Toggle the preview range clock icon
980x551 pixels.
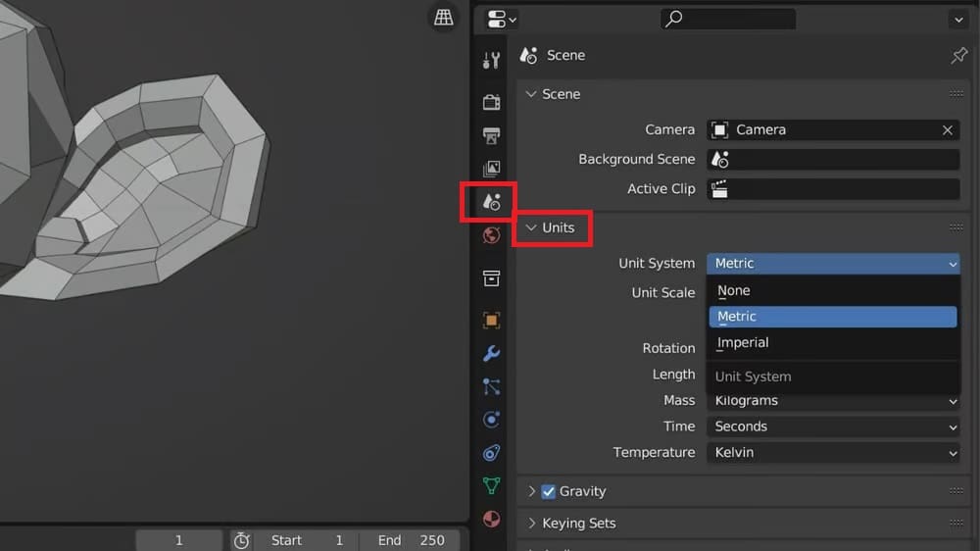click(241, 540)
